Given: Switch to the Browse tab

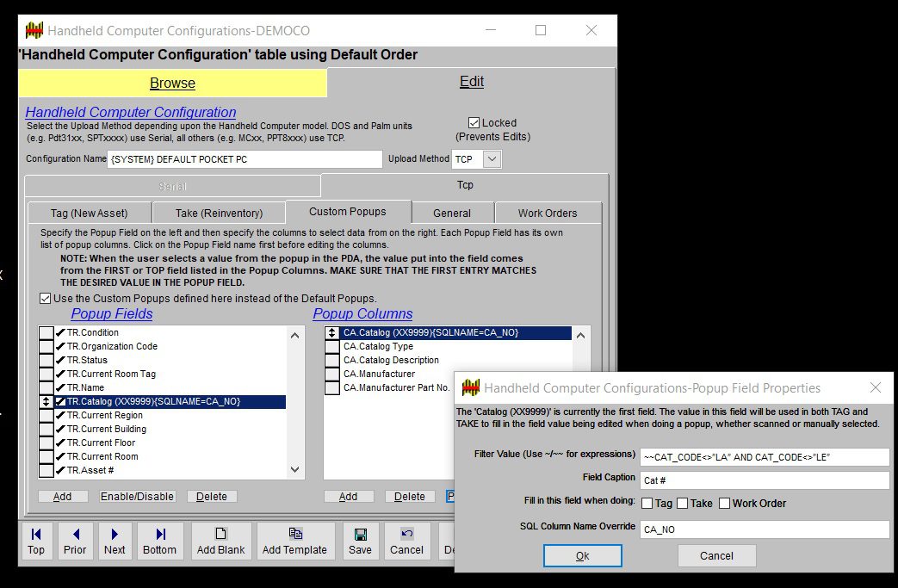Looking at the screenshot, I should pyautogui.click(x=172, y=83).
